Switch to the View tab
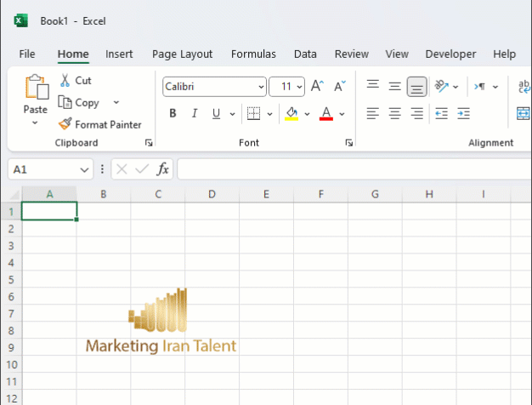This screenshot has height=405, width=532. coord(397,54)
